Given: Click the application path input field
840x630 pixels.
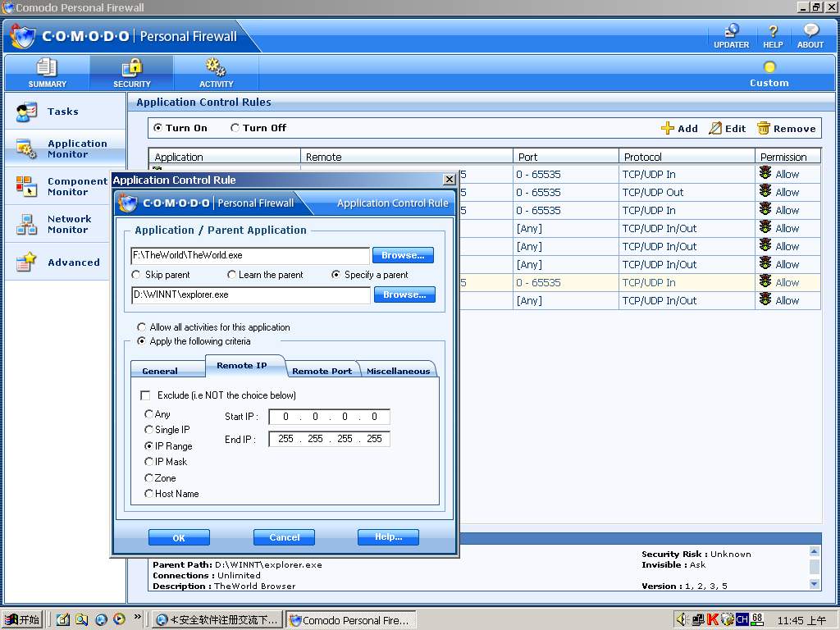Looking at the screenshot, I should coord(249,255).
